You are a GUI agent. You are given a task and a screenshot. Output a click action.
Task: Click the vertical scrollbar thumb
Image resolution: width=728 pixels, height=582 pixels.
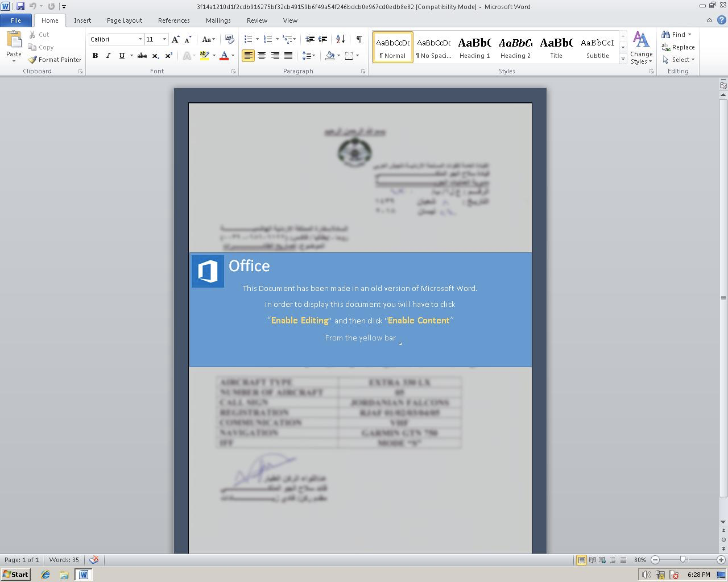click(x=723, y=298)
